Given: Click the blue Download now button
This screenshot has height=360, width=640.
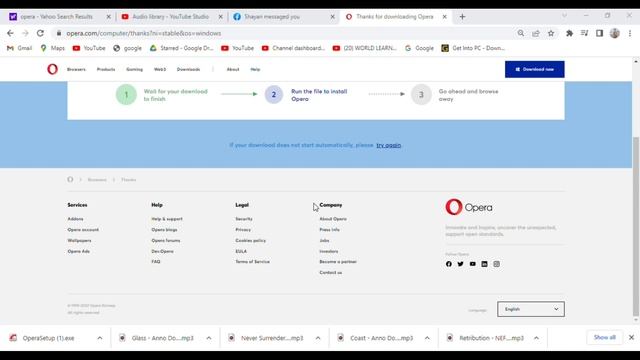Looking at the screenshot, I should tap(535, 69).
